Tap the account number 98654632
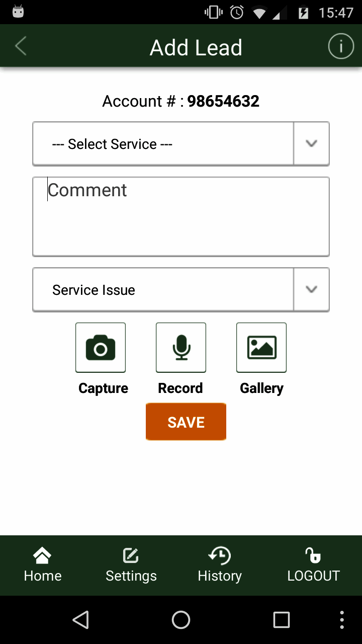362x644 pixels. (x=223, y=101)
